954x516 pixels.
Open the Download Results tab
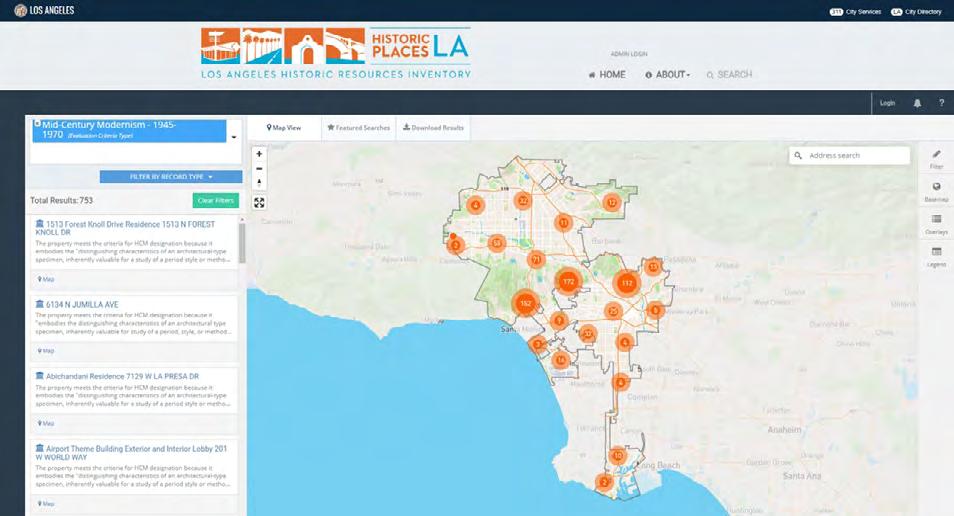(433, 128)
